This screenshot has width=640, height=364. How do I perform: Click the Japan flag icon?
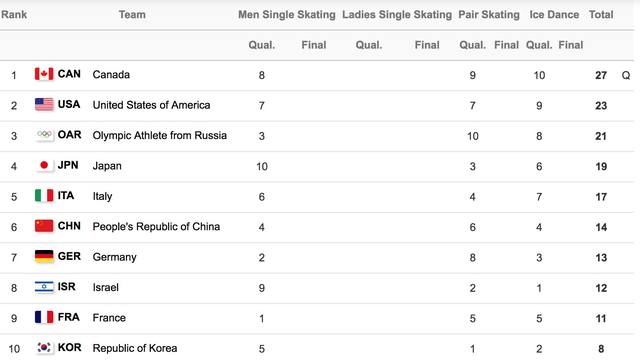pos(44,165)
